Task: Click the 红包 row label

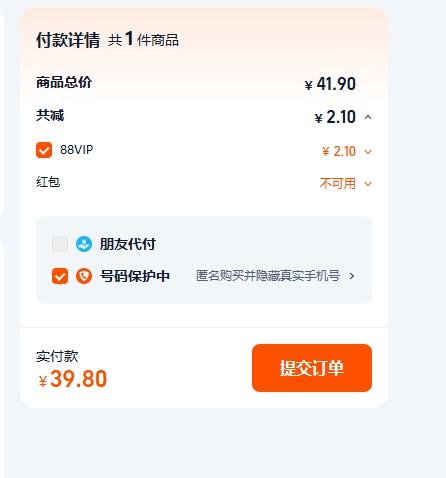Action: tap(48, 182)
